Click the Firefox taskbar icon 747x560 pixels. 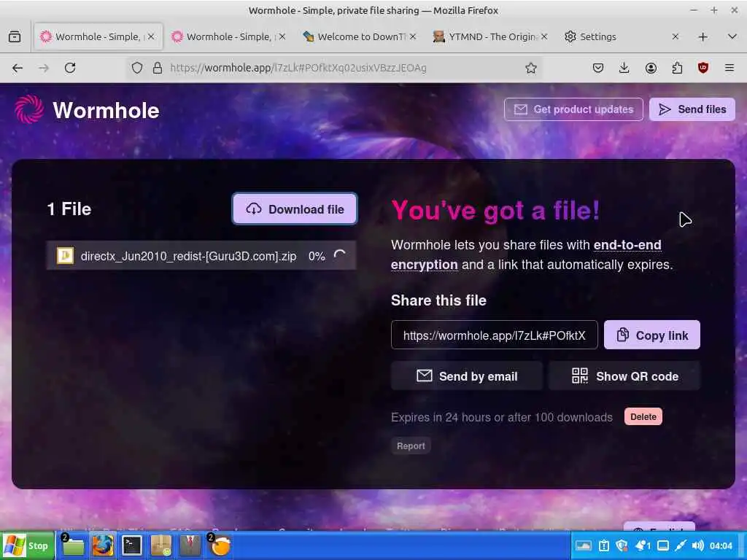pos(102,545)
